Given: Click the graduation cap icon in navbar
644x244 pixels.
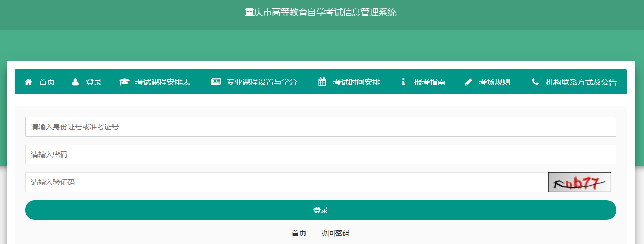Looking at the screenshot, I should [124, 82].
